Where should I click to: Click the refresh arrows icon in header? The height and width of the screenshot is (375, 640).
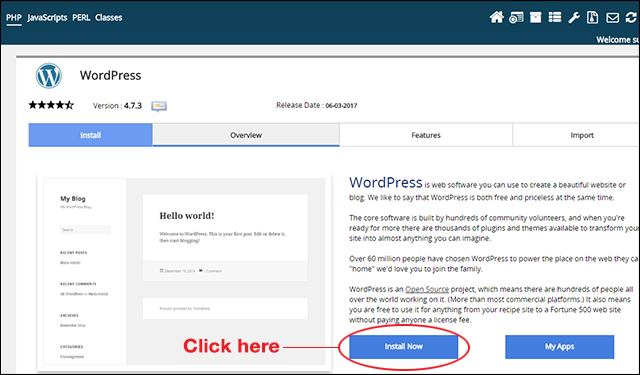[x=631, y=18]
